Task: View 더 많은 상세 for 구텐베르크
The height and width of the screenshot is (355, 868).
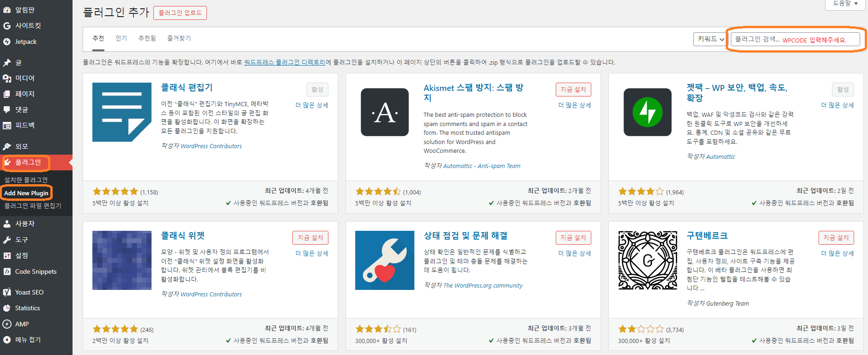Action: point(838,253)
